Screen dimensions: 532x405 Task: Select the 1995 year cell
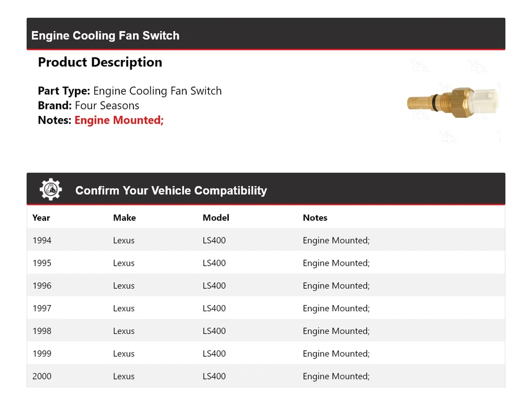pyautogui.click(x=42, y=263)
